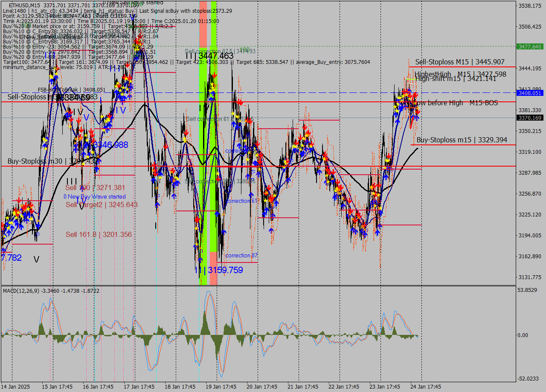Click the -52.0233 MACD scale value
The width and height of the screenshot is (546, 392).
coord(527,378)
